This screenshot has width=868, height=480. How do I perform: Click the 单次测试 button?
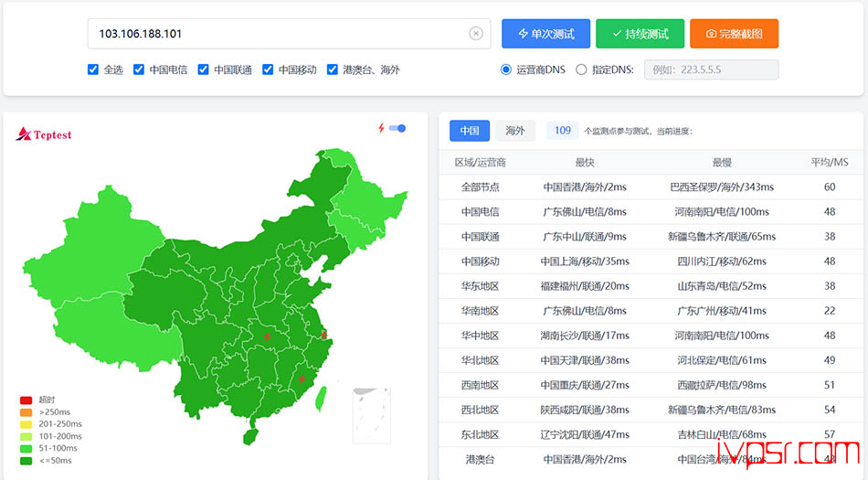coord(545,34)
